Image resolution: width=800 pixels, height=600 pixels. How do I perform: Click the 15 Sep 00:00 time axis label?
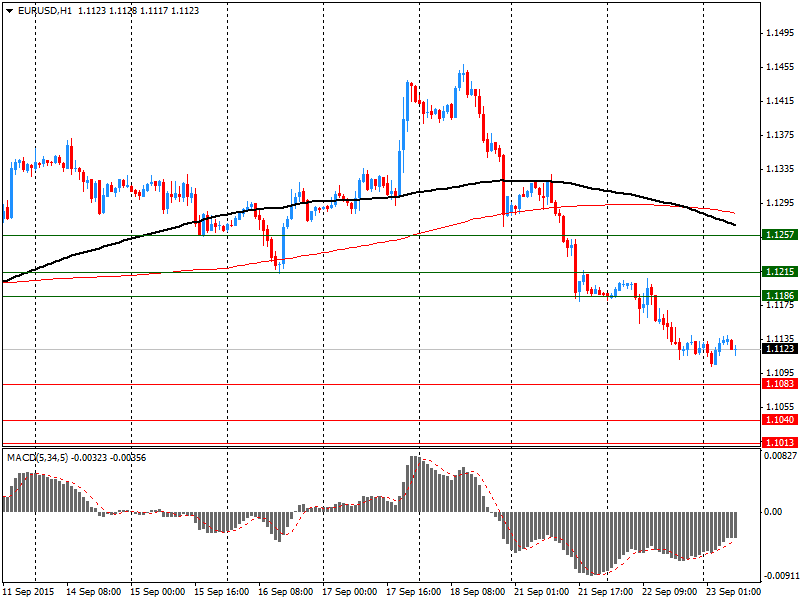tap(158, 592)
